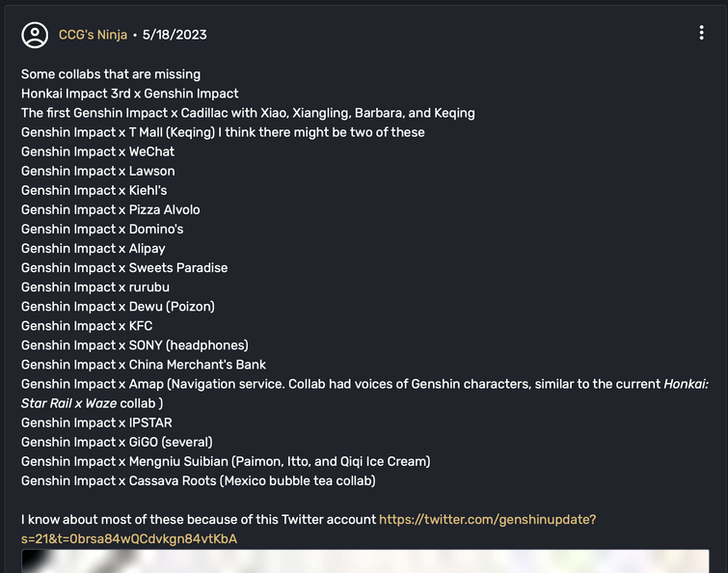The height and width of the screenshot is (573, 728).
Task: Click the Genshin Impact x IPSTAR line
Action: click(x=96, y=423)
